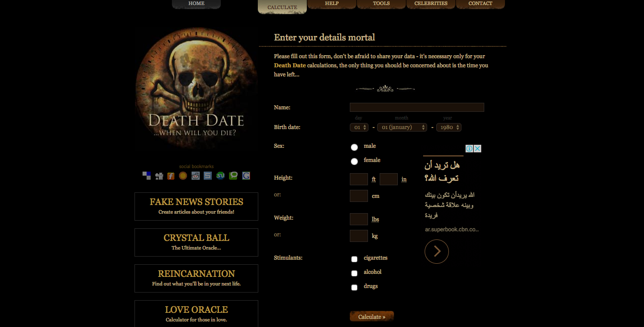
Task: Click the Name input field
Action: 417,107
